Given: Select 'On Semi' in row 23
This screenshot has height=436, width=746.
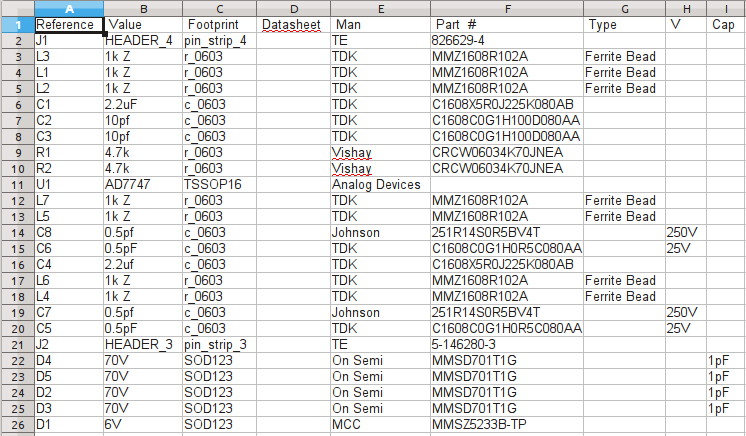Looking at the screenshot, I should [381, 377].
